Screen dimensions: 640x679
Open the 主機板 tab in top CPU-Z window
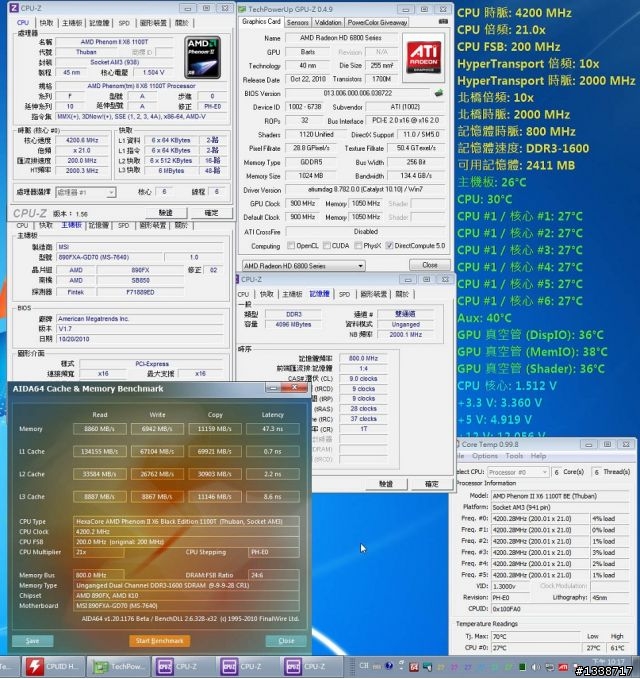(72, 23)
